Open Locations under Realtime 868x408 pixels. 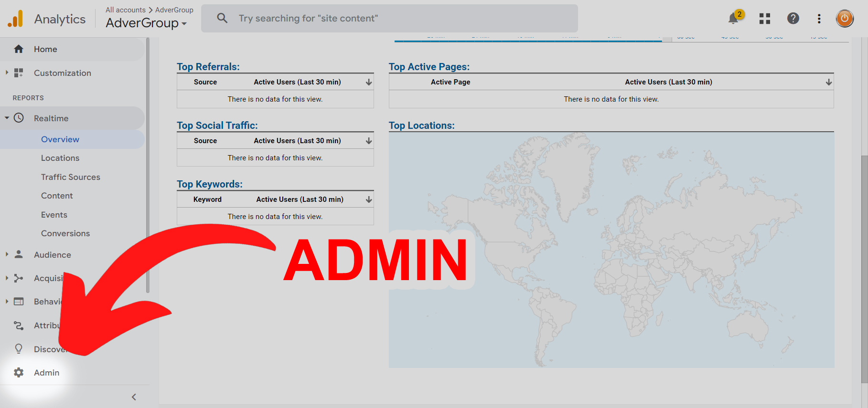[60, 158]
